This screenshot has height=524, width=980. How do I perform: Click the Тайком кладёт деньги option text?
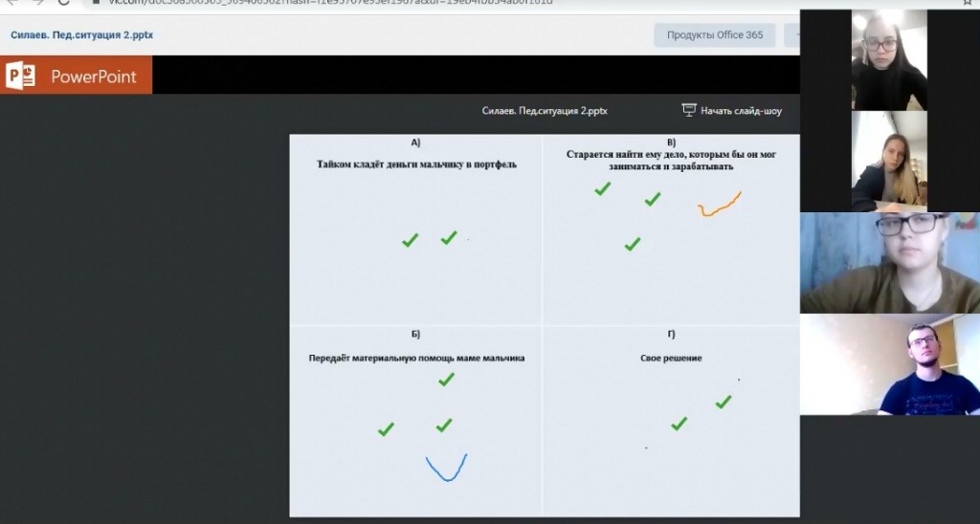tap(416, 164)
